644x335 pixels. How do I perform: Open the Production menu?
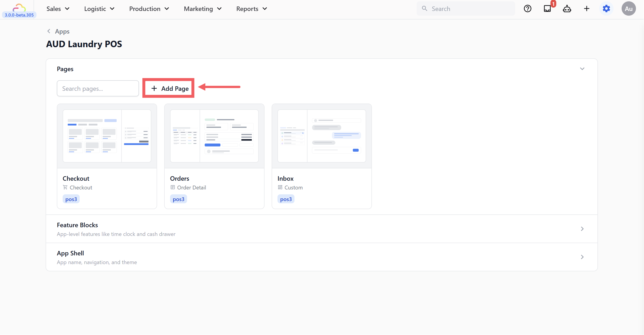149,9
